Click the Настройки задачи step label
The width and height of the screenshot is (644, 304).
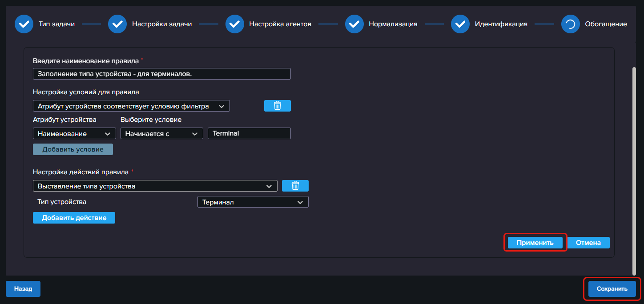tap(162, 24)
